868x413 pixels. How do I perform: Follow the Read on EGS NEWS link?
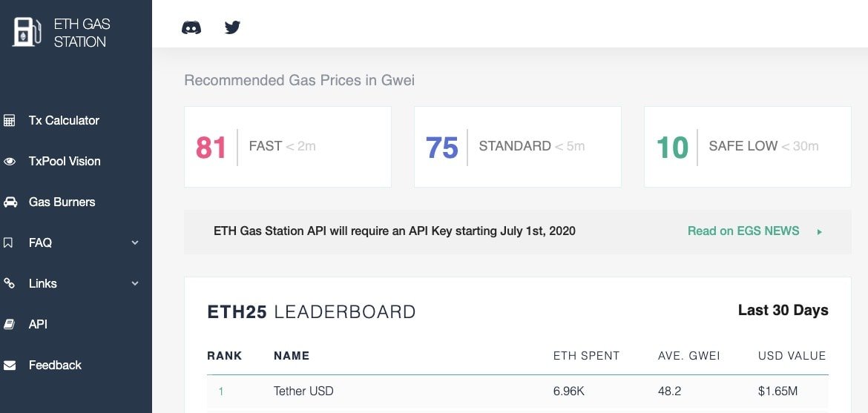click(743, 231)
